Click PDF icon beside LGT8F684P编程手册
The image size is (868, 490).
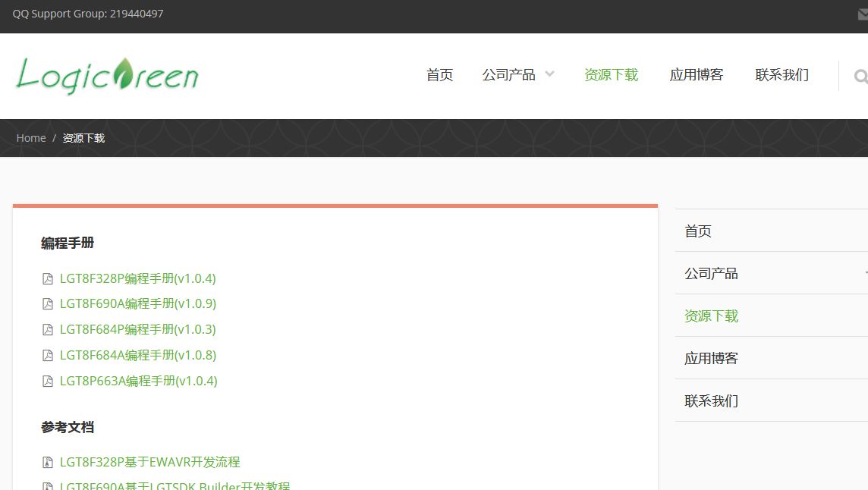pos(48,330)
